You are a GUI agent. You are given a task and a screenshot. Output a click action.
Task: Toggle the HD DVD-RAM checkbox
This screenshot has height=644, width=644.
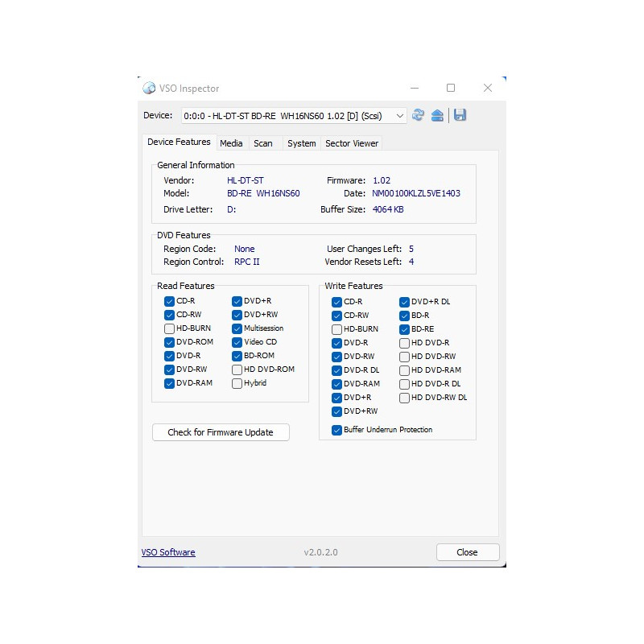tap(404, 370)
